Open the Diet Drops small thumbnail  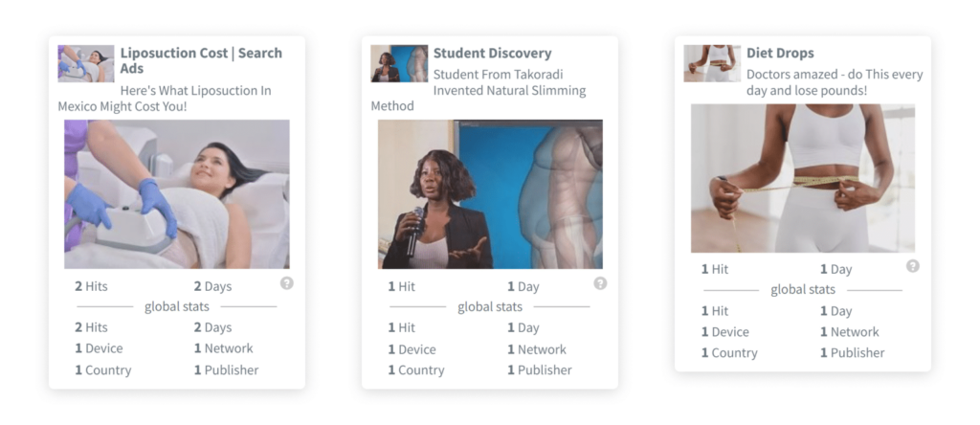[x=712, y=64]
